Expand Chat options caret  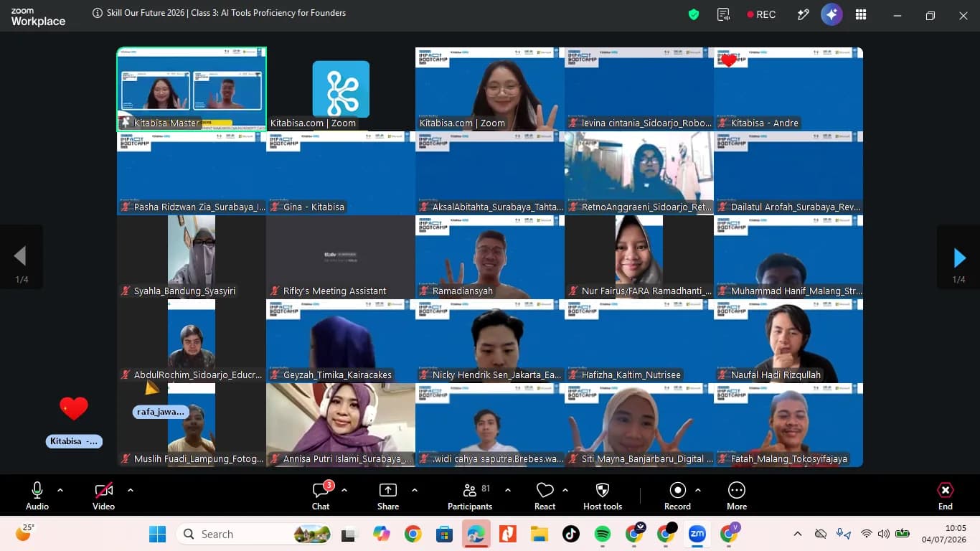pyautogui.click(x=344, y=490)
